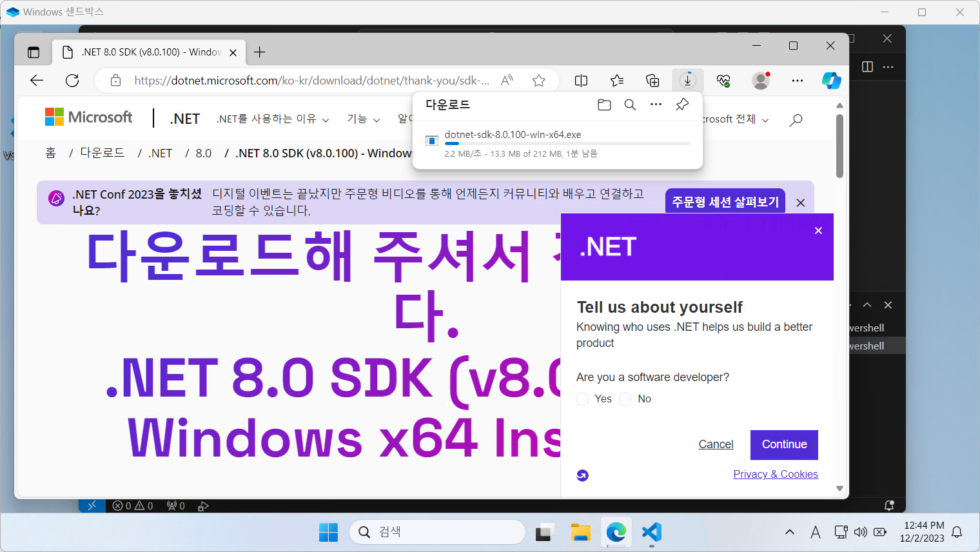This screenshot has width=980, height=552.
Task: Show hidden icons in the system tray
Action: pos(790,532)
